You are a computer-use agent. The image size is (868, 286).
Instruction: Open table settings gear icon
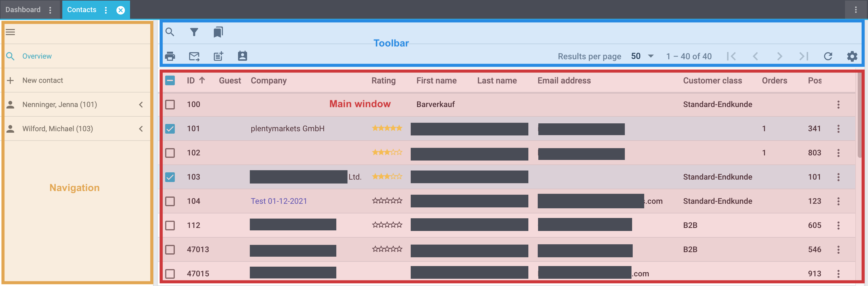(x=852, y=56)
